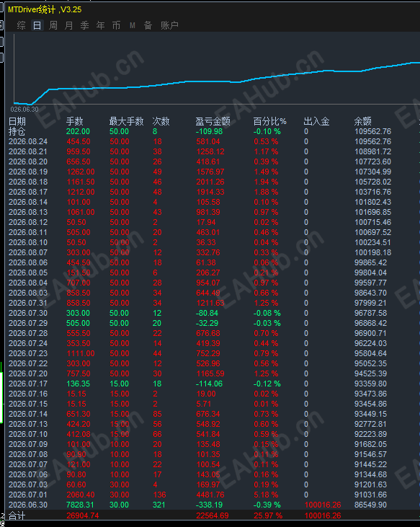Screen dimensions: 420x527
Task: Open the 备 notes tab
Action: (148, 25)
